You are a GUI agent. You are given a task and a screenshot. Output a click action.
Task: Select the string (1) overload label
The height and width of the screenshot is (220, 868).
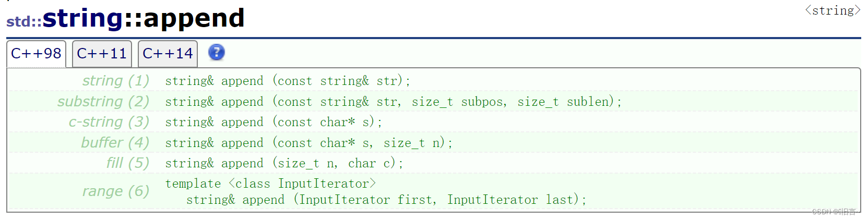(116, 81)
